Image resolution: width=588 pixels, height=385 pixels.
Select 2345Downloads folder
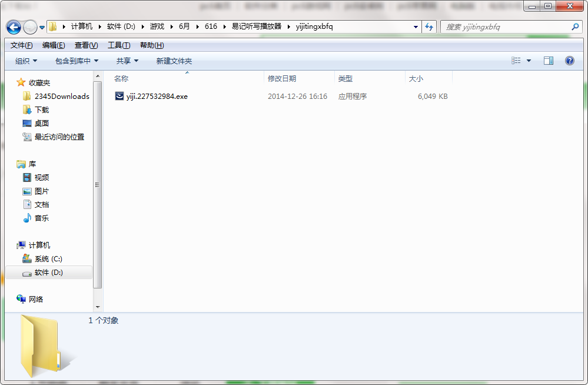[62, 97]
